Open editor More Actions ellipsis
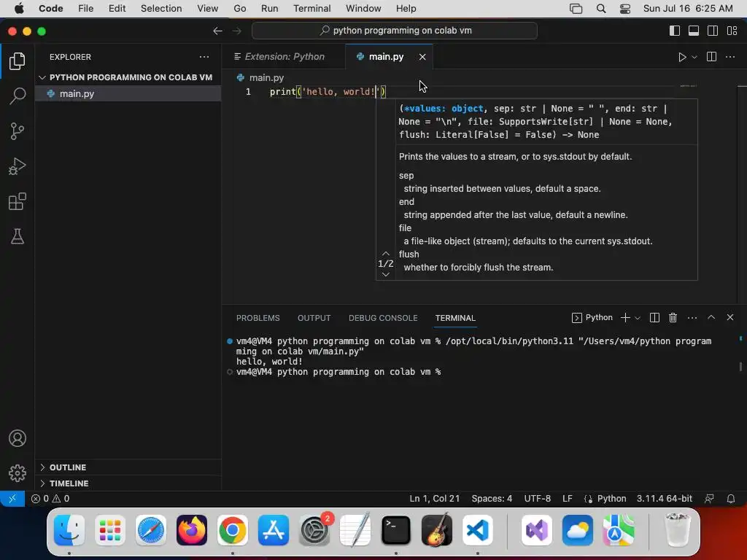 click(x=729, y=57)
